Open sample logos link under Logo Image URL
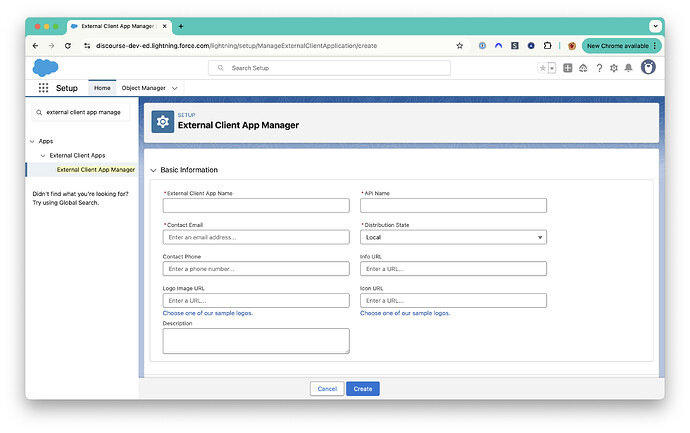Image resolution: width=690 pixels, height=433 pixels. [x=208, y=313]
